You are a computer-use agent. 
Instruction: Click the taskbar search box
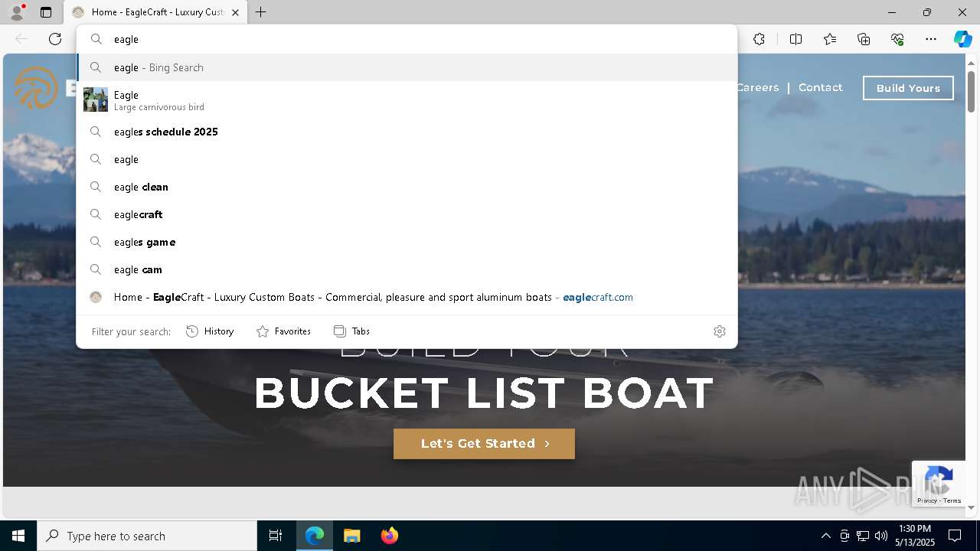coord(147,536)
